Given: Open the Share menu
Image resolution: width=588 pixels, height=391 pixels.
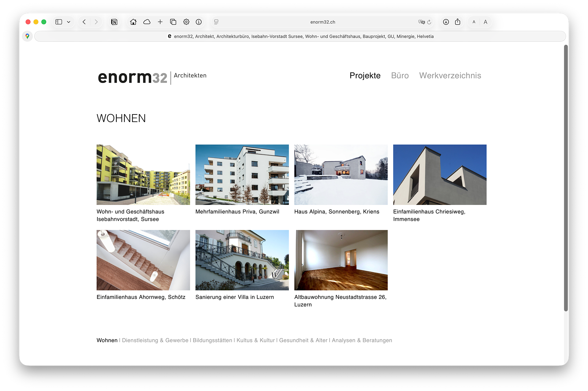Looking at the screenshot, I should click(458, 22).
